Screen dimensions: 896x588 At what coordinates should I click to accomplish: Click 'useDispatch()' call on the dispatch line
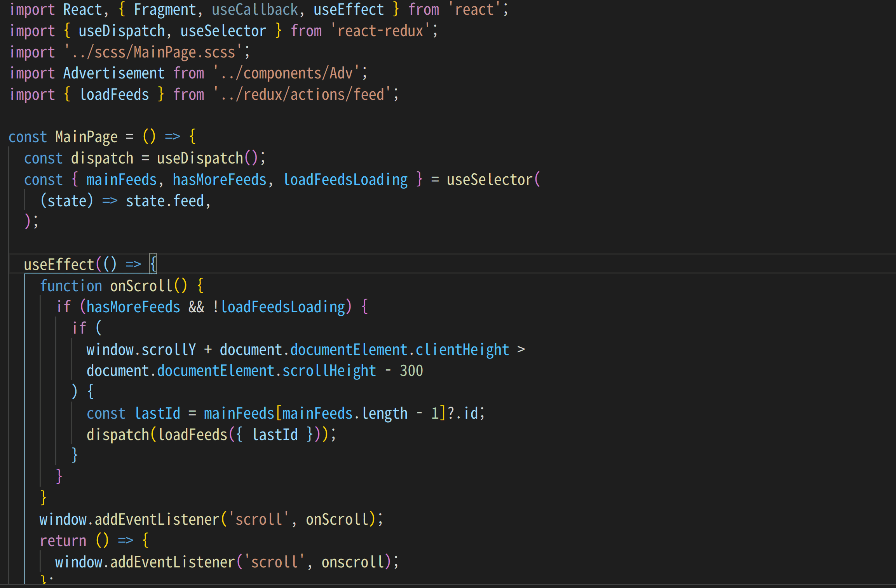point(207,158)
